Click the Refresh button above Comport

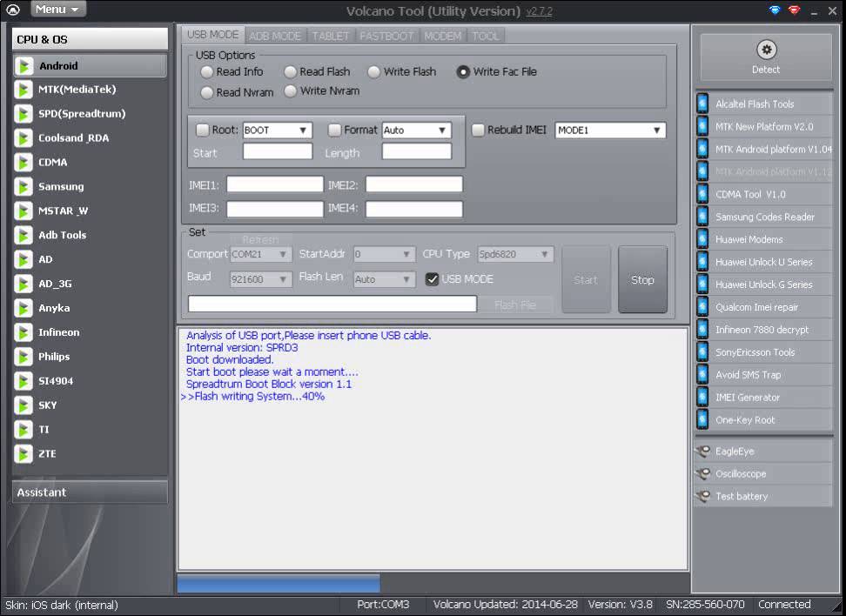click(261, 239)
